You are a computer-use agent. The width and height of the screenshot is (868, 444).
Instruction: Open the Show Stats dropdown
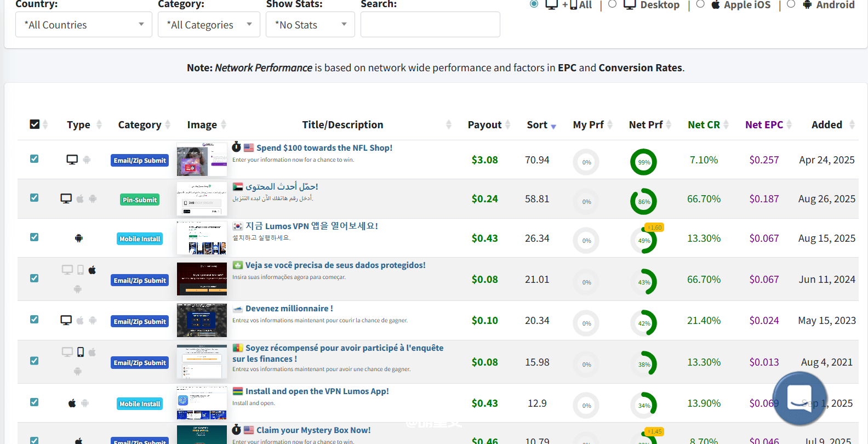[x=310, y=25]
